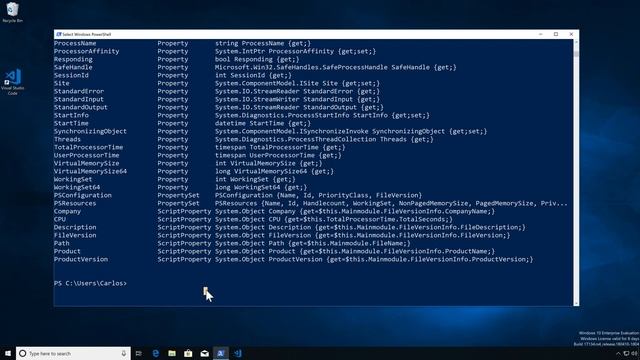Viewport: 640px width, 360px height.
Task: Click the PowerShell scrollbar up arrow
Action: click(x=576, y=42)
